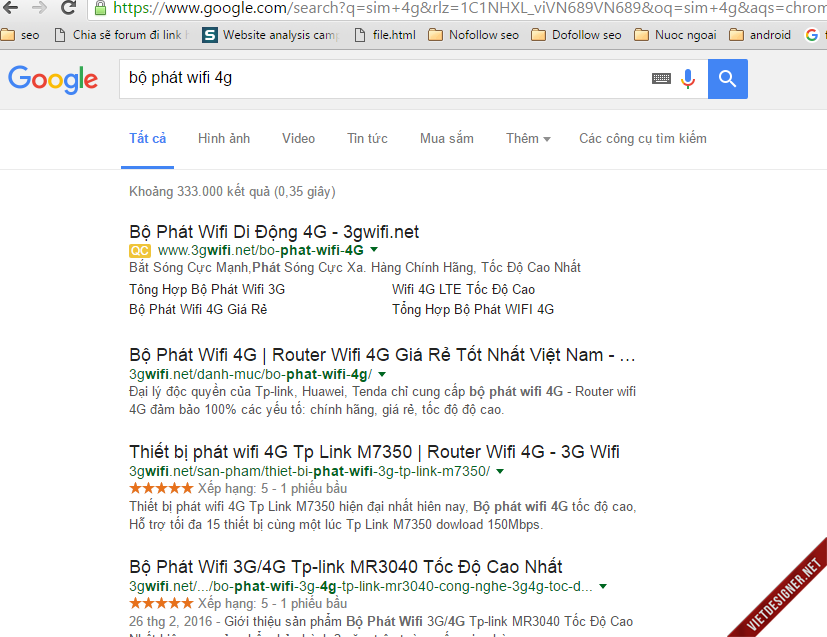
Task: Click the green padlock security icon
Action: [x=100, y=8]
